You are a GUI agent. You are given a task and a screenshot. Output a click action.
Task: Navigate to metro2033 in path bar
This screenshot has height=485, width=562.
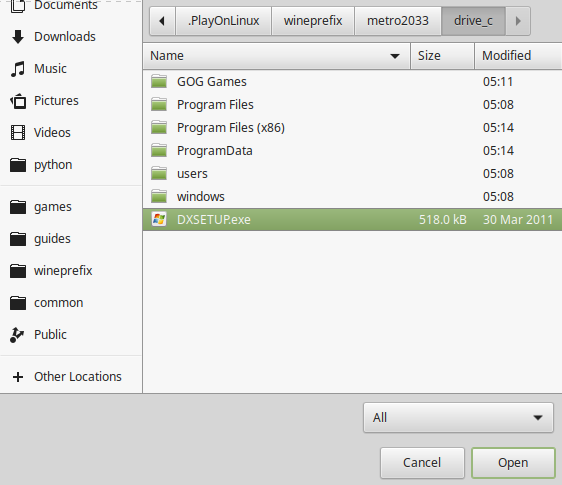click(x=398, y=21)
